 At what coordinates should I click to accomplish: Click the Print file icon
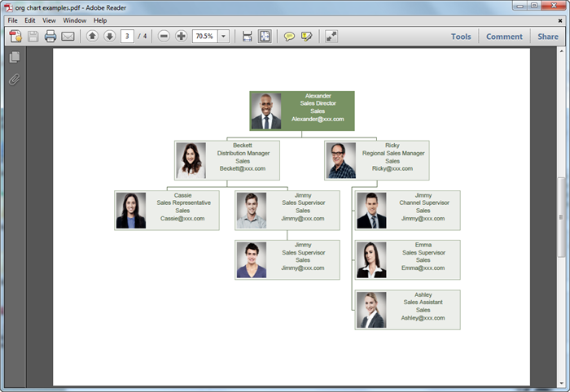(50, 37)
